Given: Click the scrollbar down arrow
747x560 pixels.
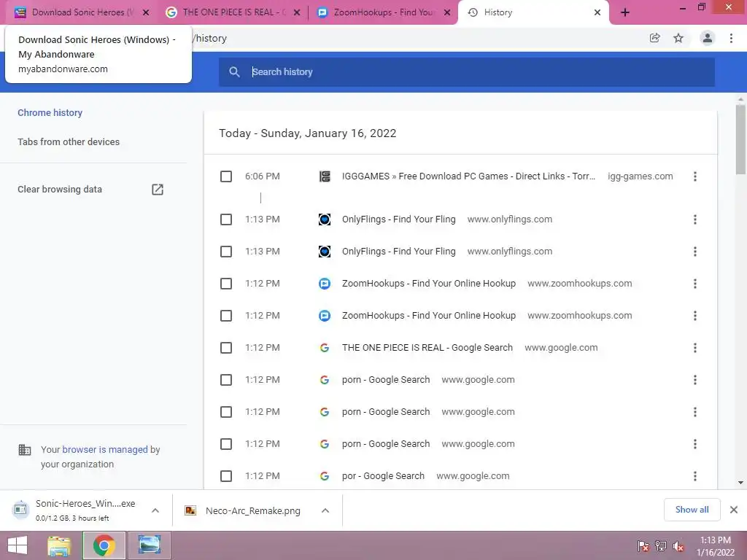Looking at the screenshot, I should pyautogui.click(x=740, y=483).
